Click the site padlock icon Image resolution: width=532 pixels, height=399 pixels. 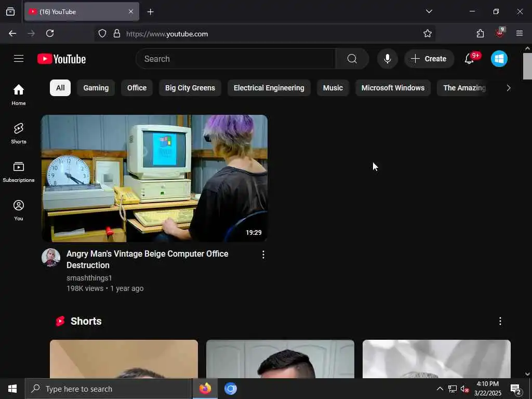[117, 33]
